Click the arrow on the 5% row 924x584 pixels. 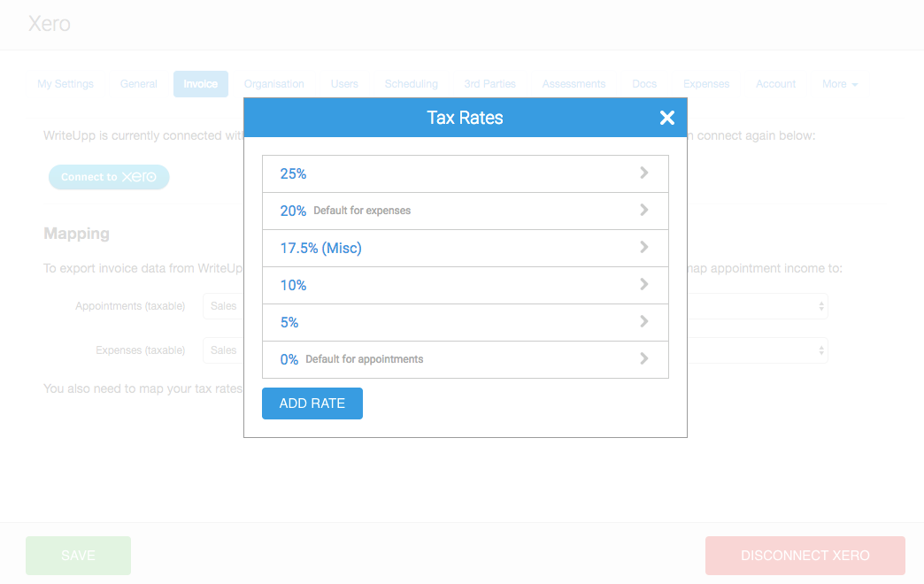(x=643, y=322)
